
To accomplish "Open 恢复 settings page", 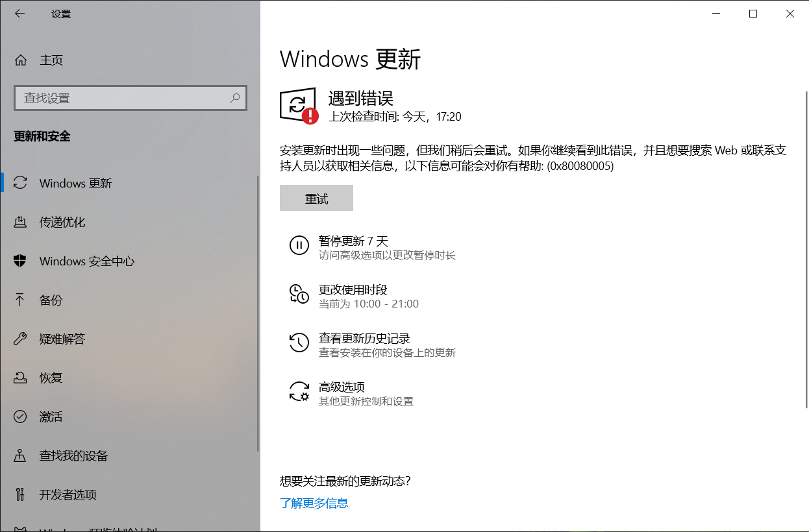I will point(130,378).
